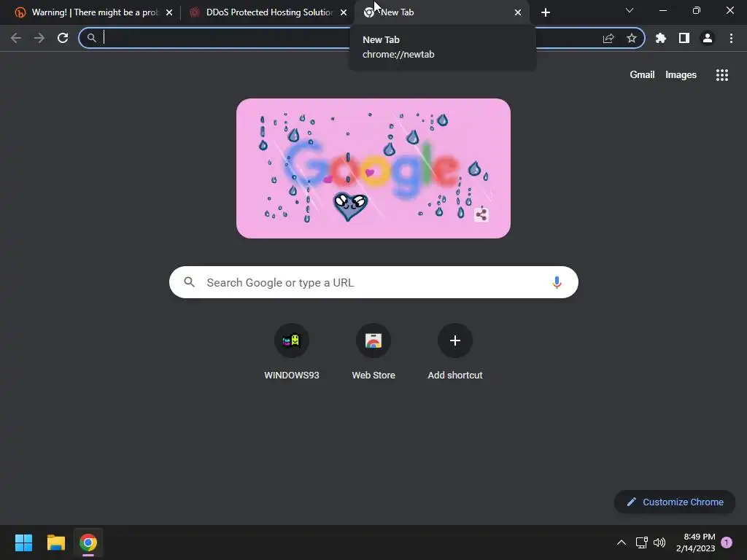
Task: Go back using the back arrow
Action: pos(16,38)
